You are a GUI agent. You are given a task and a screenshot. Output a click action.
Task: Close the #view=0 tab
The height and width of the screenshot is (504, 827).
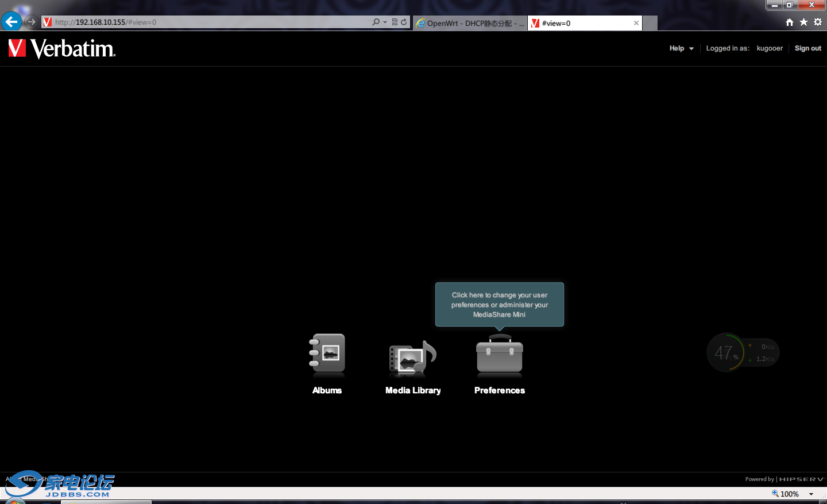tap(636, 23)
